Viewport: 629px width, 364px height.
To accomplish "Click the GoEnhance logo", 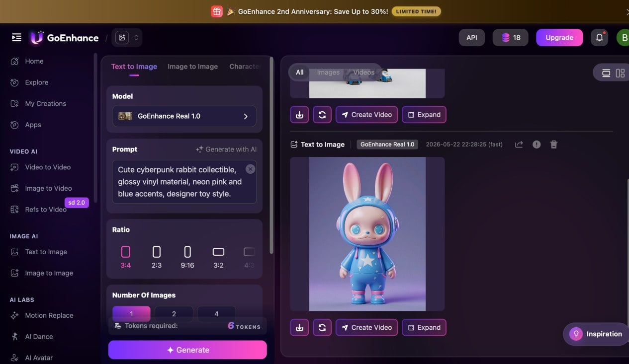I will [x=64, y=38].
